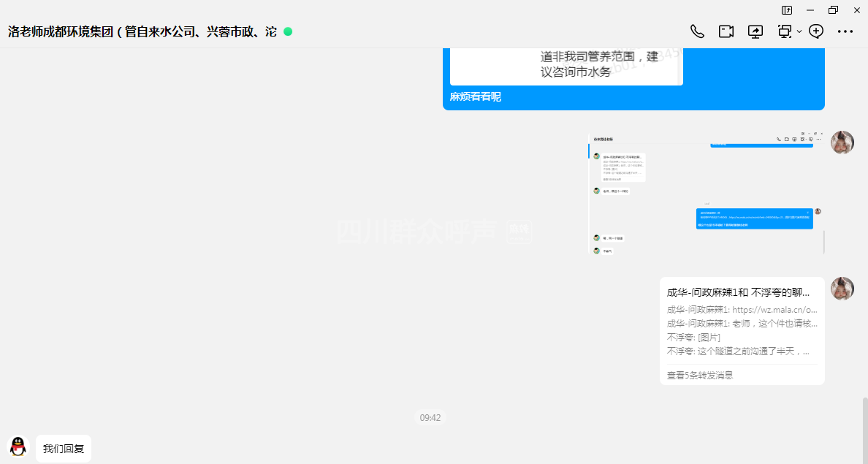Click the avatar next to the screenshot message
This screenshot has width=868, height=464.
842,142
